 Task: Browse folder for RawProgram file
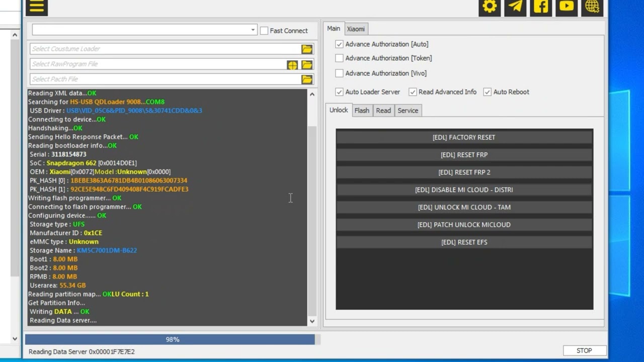(x=307, y=64)
